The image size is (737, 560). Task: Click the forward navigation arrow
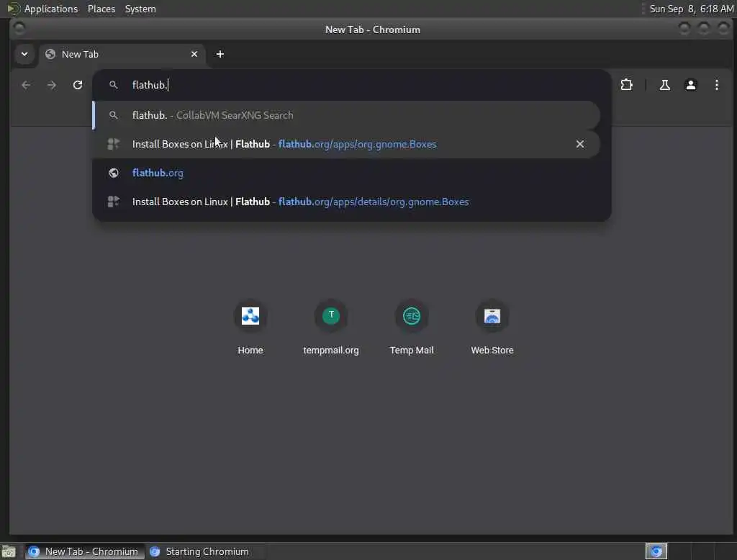pyautogui.click(x=52, y=85)
